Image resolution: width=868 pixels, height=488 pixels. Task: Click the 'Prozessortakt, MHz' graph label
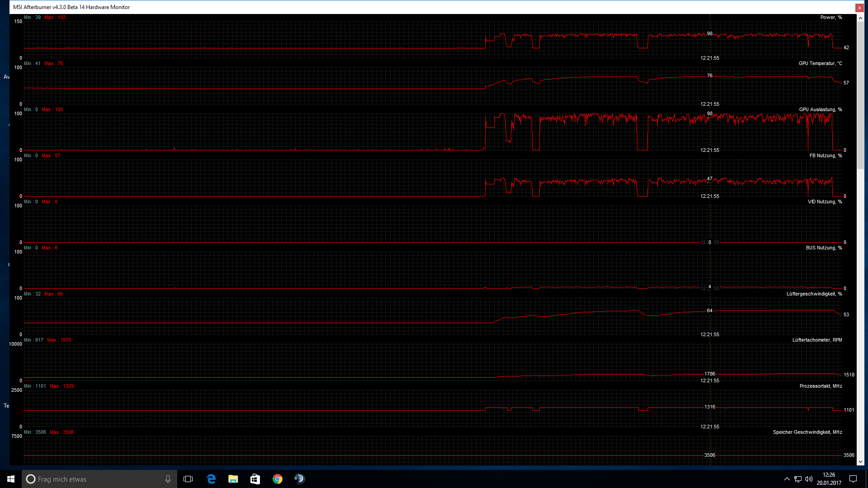(821, 386)
